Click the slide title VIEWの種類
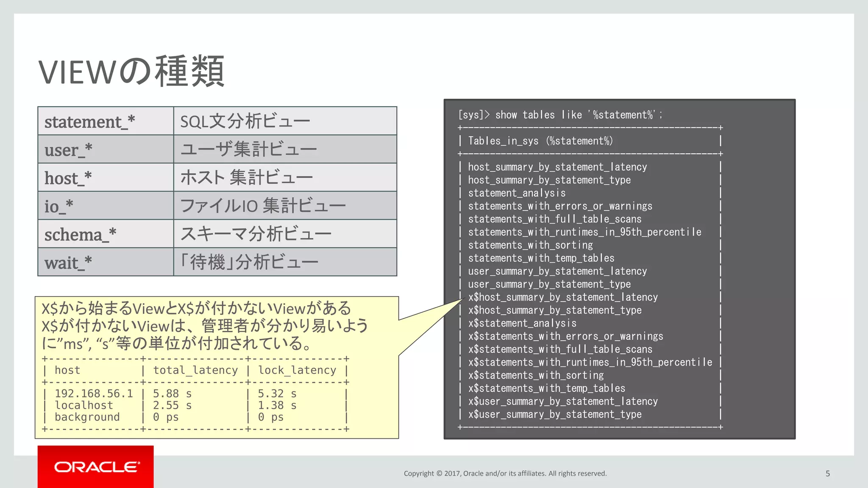Screen dimensions: 868x488 [131, 71]
